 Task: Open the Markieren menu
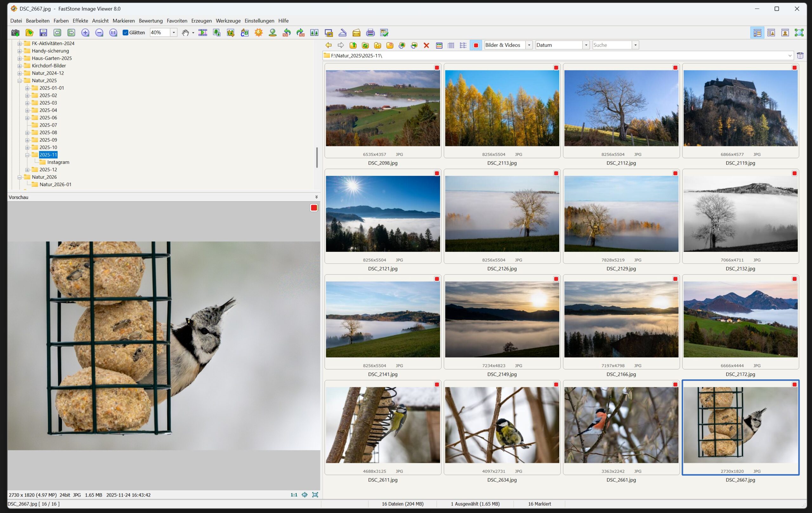(123, 21)
